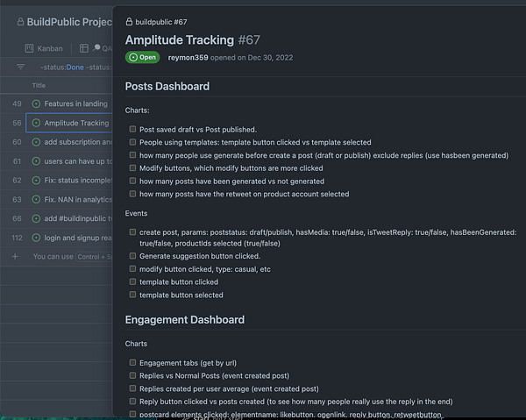
Task: Check 'Post saved draft vs Post published'
Action: pos(132,129)
